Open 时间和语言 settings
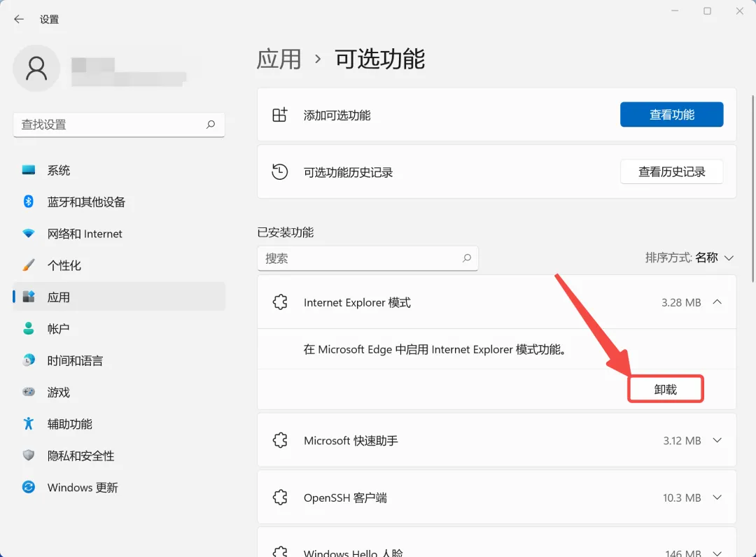 tap(119, 360)
